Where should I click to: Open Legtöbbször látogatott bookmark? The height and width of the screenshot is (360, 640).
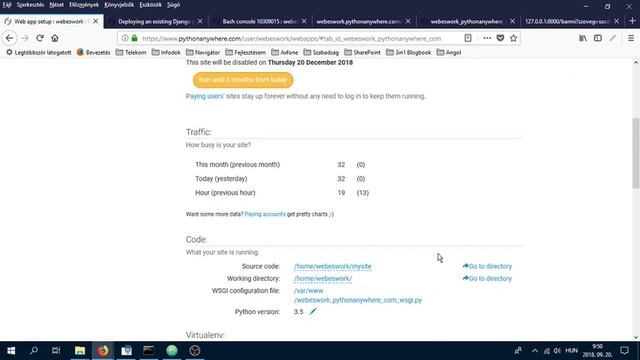tap(38, 52)
